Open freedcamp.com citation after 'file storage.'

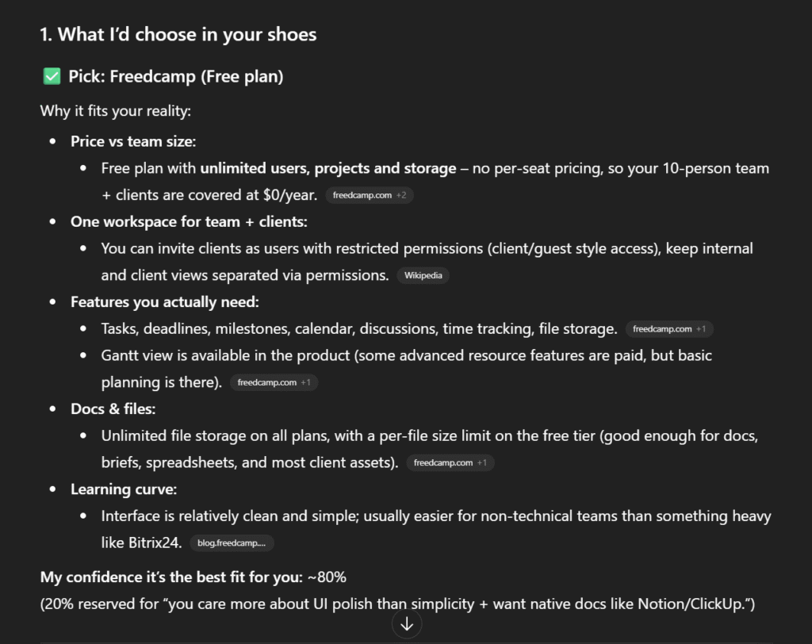coord(670,328)
